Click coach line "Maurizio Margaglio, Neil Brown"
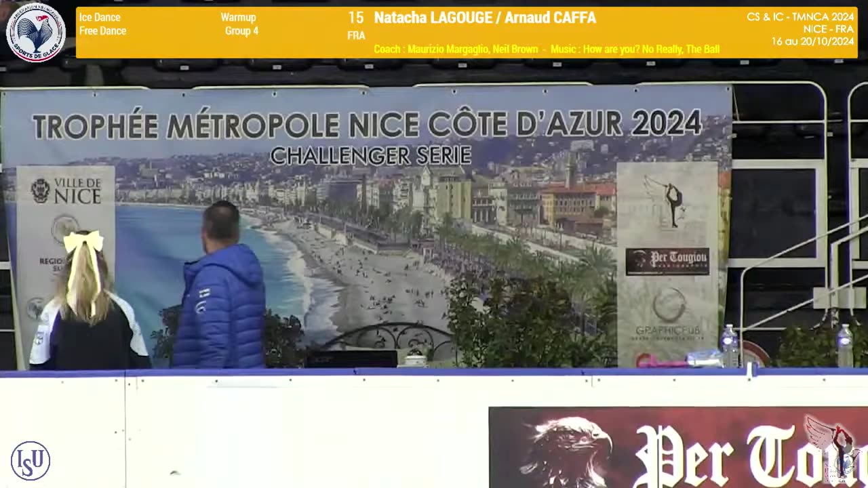This screenshot has width=868, height=488. (473, 49)
